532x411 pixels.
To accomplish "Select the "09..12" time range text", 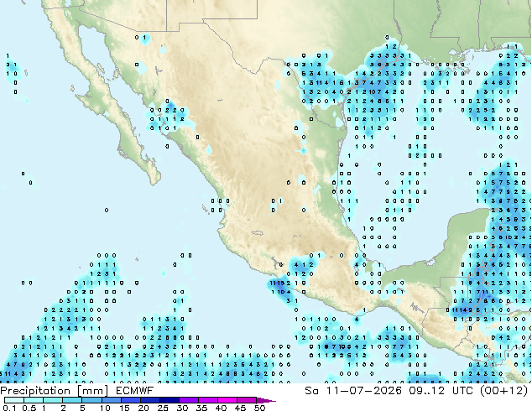I will [x=427, y=391].
